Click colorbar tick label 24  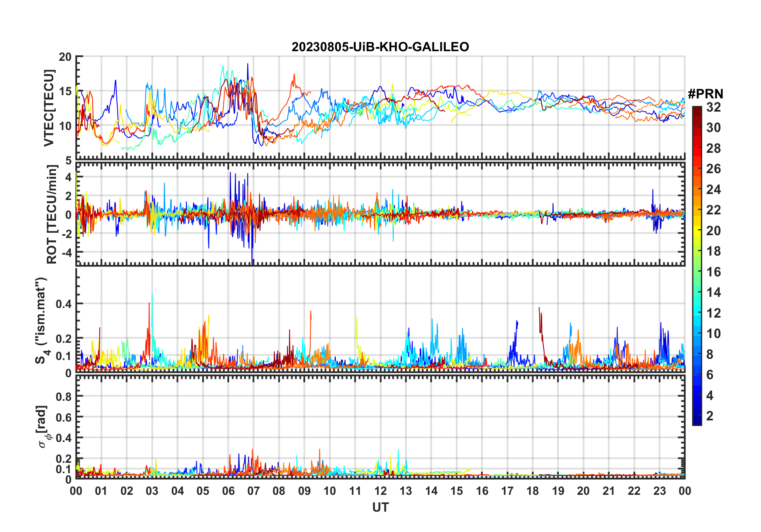[x=713, y=190]
